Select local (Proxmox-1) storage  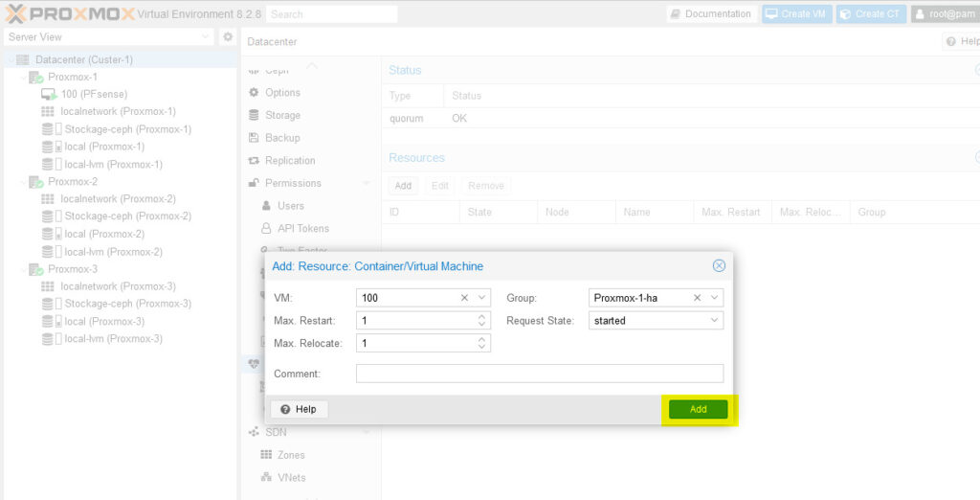103,147
